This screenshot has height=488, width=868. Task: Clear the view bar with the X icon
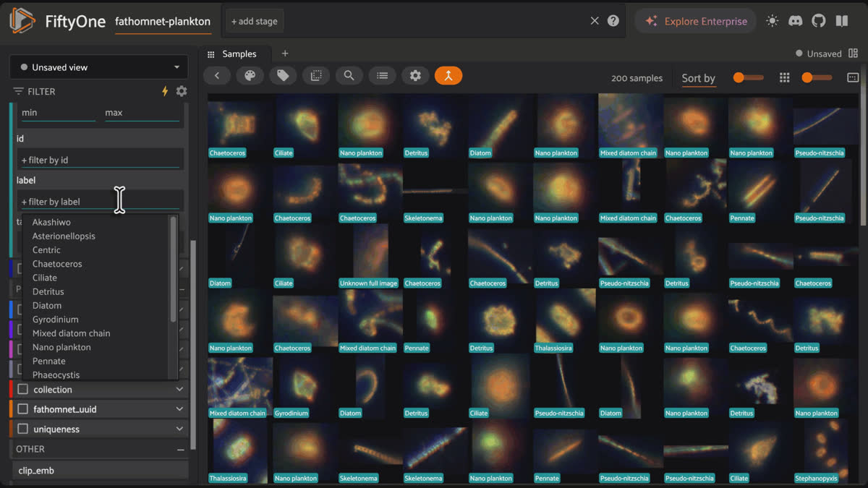coord(595,21)
